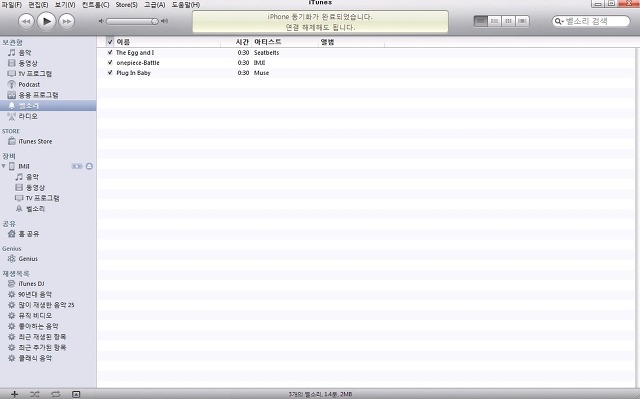Open the search magnifier dropdown

[558, 21]
